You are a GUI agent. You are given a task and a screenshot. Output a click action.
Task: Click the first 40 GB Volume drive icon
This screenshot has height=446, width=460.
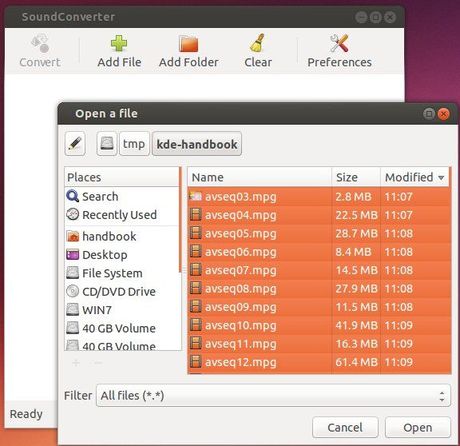click(x=73, y=328)
